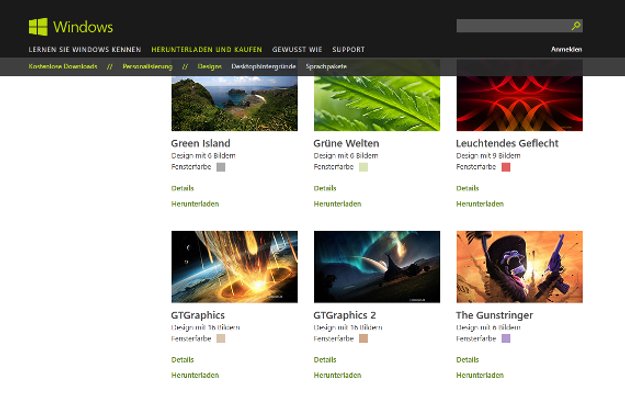Open Support menu

tap(348, 49)
